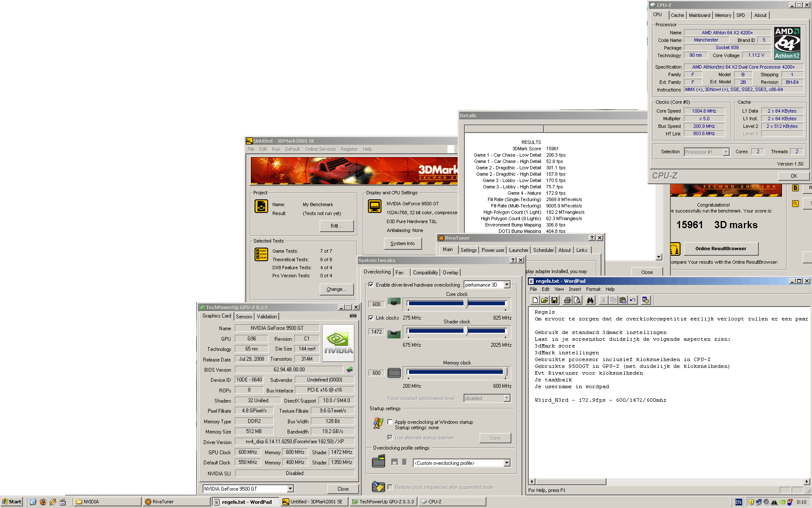Switch to the Sensors tab in GPU-Z
This screenshot has height=508, width=812.
click(244, 317)
